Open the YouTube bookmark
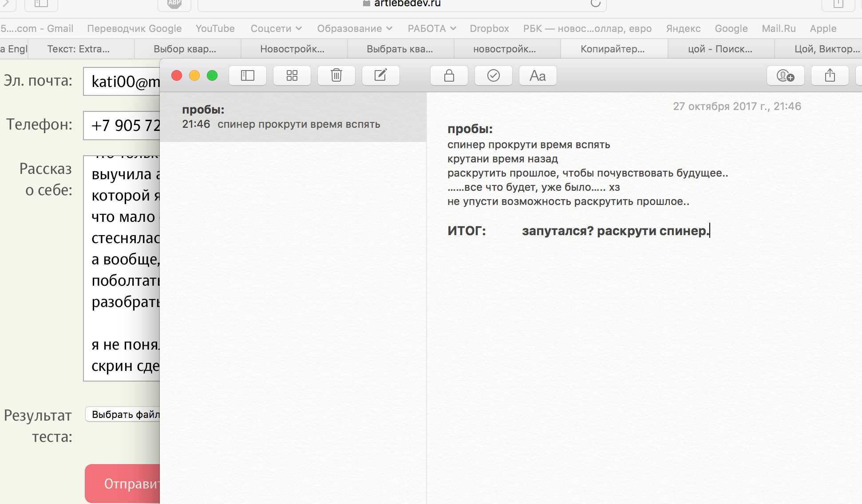The height and width of the screenshot is (504, 862). click(x=215, y=29)
